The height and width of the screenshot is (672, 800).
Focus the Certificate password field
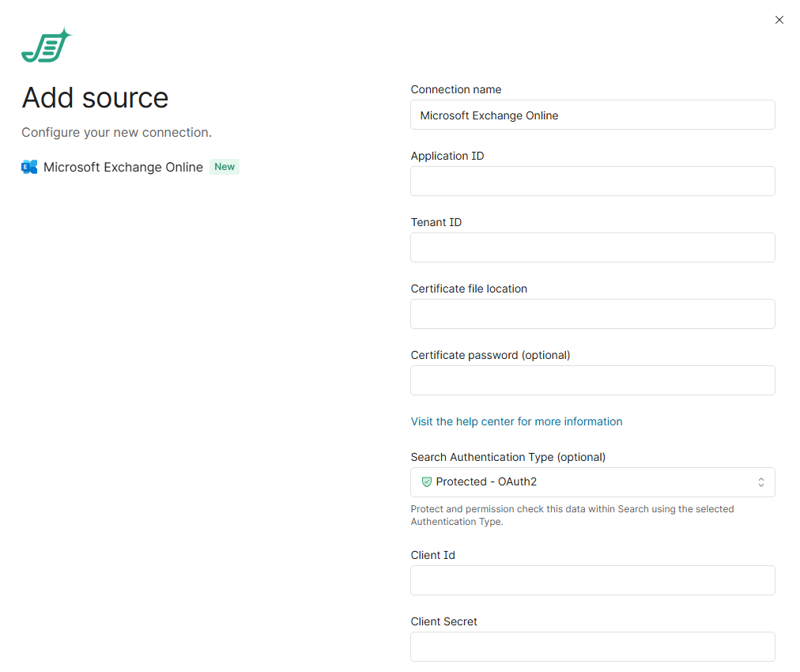591,380
